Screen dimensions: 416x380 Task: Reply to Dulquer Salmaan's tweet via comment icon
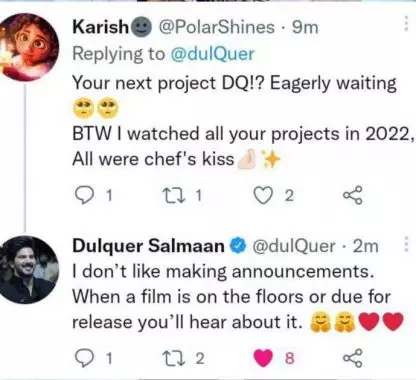click(x=83, y=358)
